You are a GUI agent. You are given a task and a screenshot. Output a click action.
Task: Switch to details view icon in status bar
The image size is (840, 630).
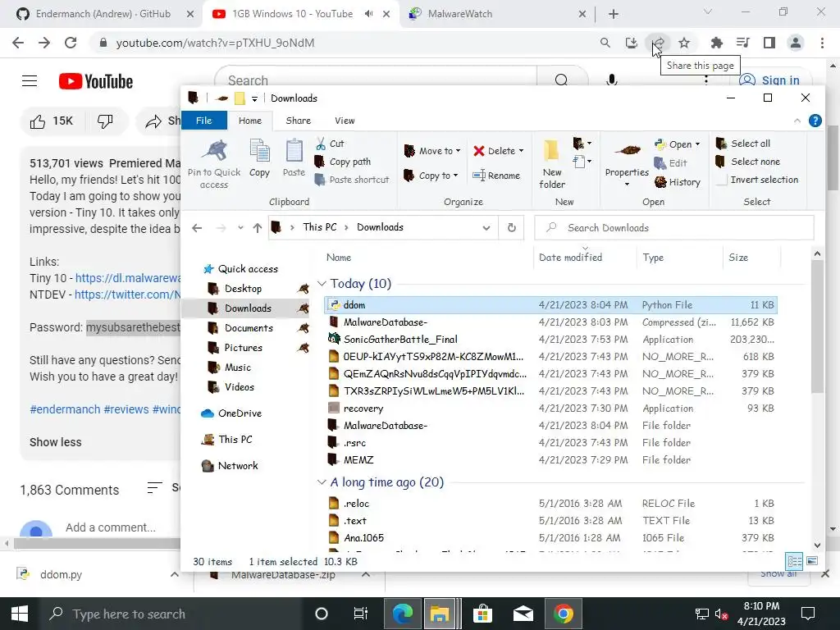794,561
